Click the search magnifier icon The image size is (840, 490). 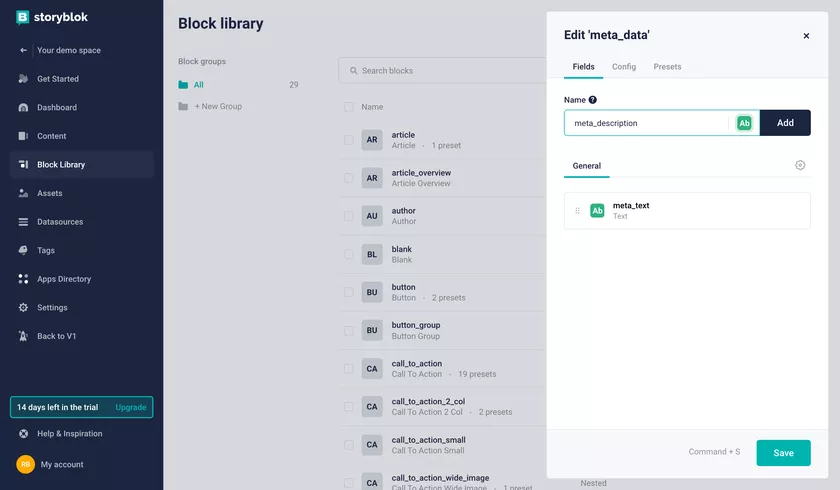click(354, 71)
